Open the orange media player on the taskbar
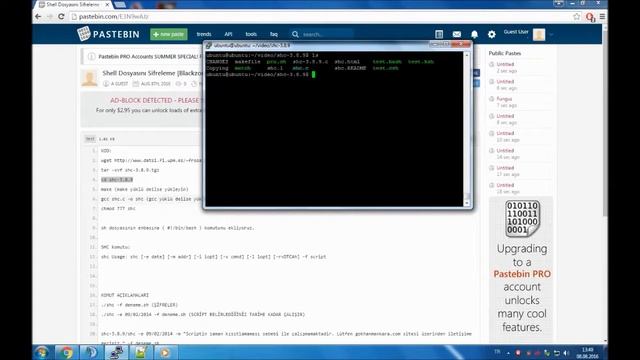The width and height of the screenshot is (640, 360). point(165,352)
